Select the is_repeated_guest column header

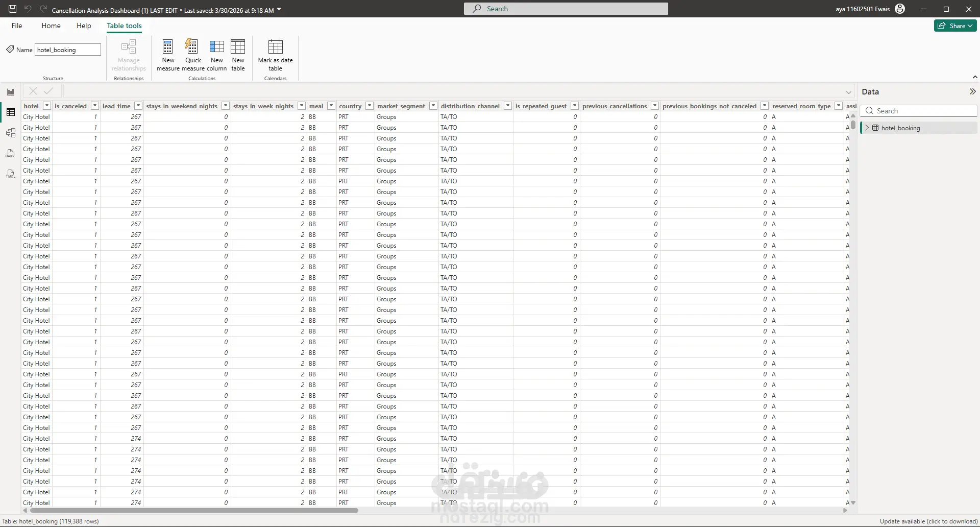[541, 106]
